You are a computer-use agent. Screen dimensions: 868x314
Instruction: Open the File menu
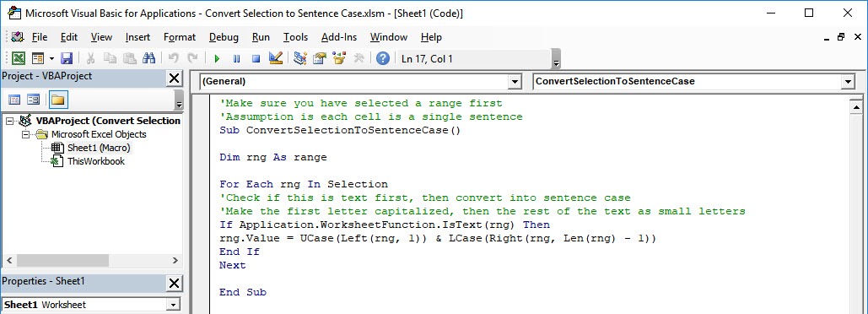pyautogui.click(x=40, y=37)
